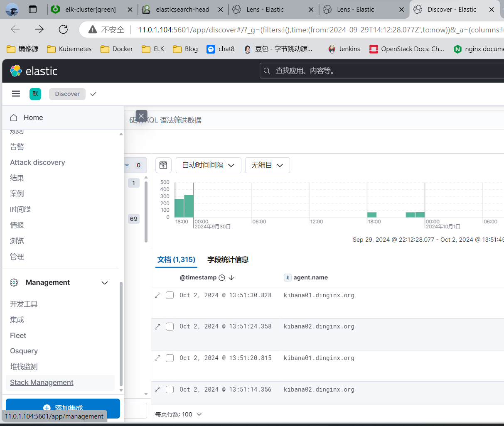This screenshot has width=504, height=426.
Task: Open the tab search button in browser
Action: [33, 9]
